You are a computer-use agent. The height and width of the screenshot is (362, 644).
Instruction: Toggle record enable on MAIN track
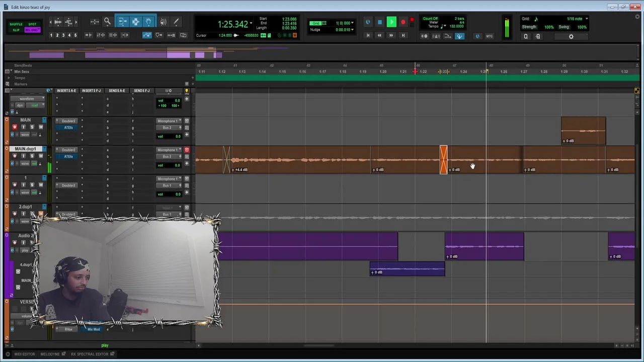pos(15,127)
